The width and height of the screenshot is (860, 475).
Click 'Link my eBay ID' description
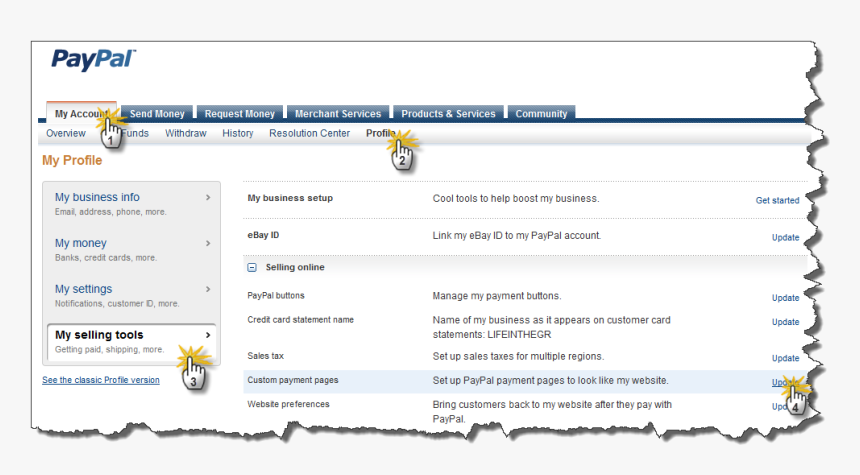pyautogui.click(x=517, y=236)
